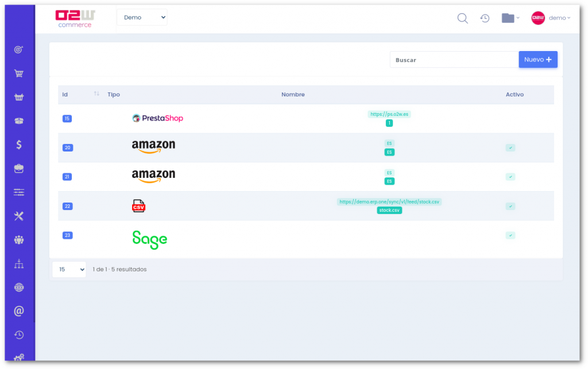Open the people group sidebar icon
Image resolution: width=588 pixels, height=369 pixels.
[x=19, y=240]
